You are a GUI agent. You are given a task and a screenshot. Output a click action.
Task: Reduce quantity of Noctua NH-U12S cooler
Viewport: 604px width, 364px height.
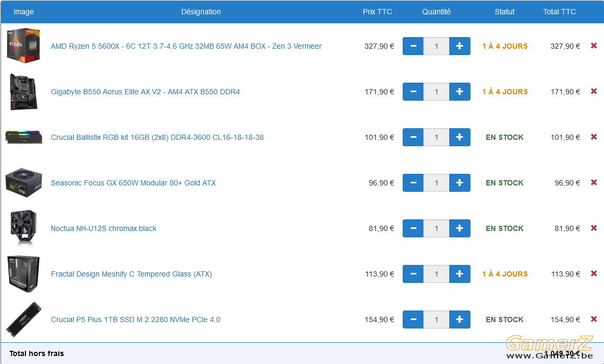click(413, 228)
